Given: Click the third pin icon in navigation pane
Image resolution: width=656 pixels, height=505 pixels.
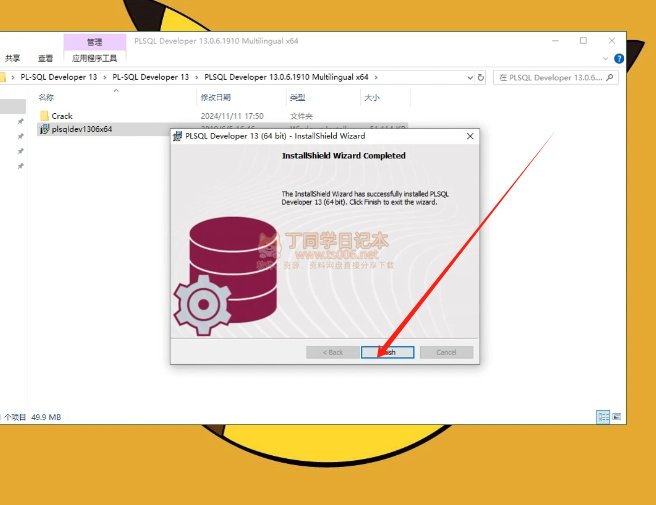Looking at the screenshot, I should [x=20, y=151].
